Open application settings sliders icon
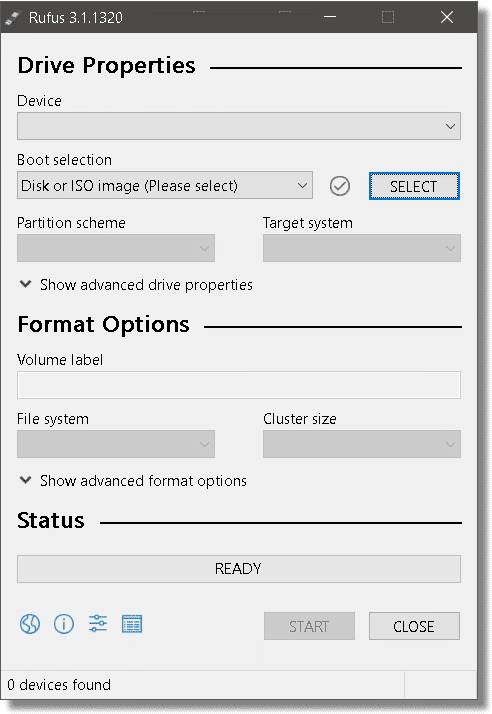This screenshot has width=492, height=714. pos(98,623)
